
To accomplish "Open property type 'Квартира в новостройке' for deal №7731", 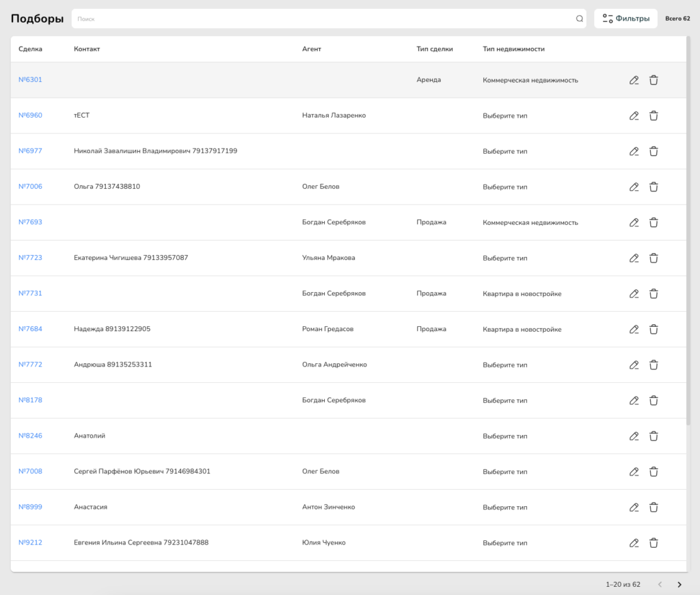I will pos(522,293).
